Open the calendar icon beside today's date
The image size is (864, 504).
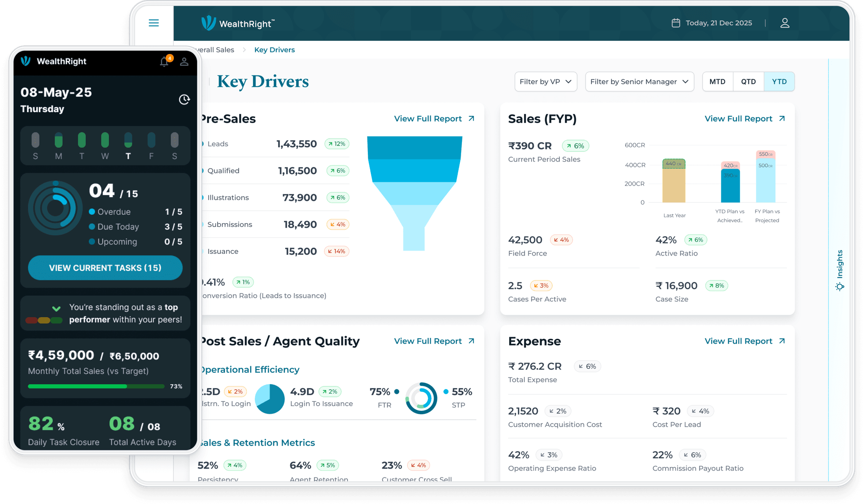click(x=675, y=23)
